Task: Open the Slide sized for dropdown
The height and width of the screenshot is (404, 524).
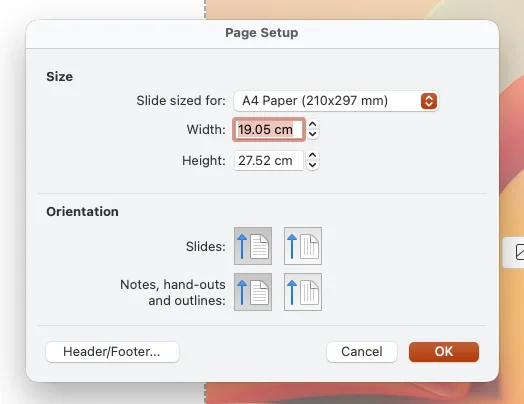Action: tap(336, 101)
